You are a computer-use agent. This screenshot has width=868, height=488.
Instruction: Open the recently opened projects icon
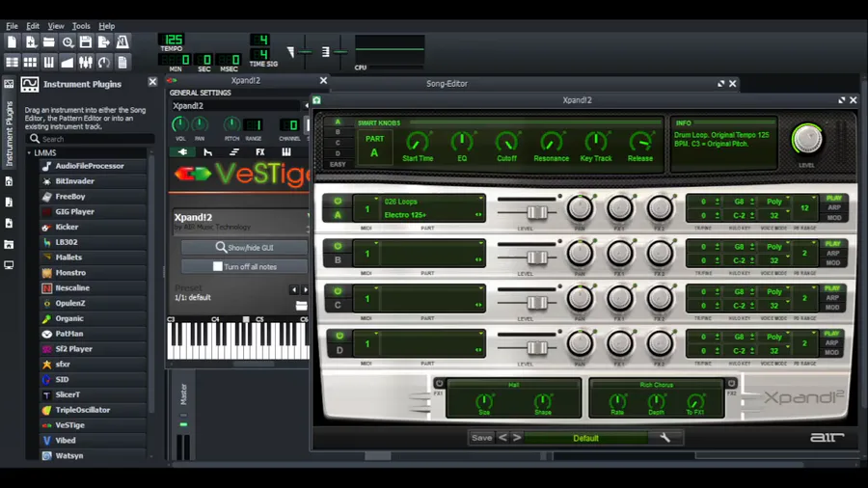(68, 42)
